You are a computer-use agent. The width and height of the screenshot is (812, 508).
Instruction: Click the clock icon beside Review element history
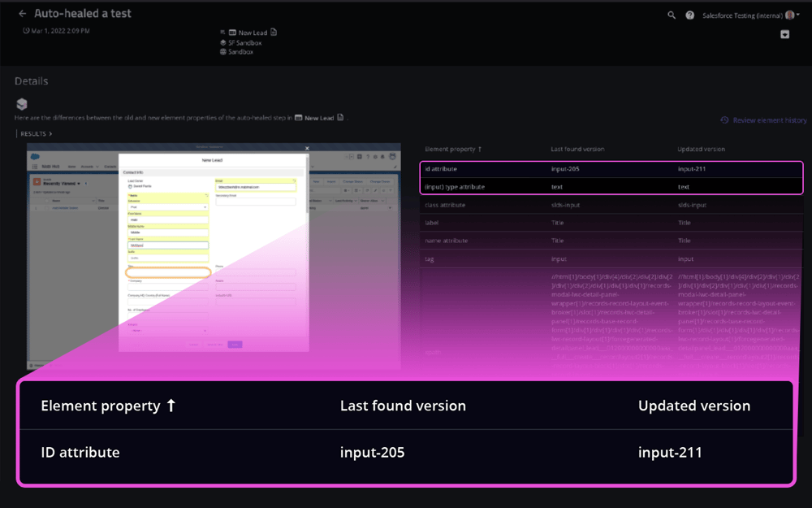724,120
